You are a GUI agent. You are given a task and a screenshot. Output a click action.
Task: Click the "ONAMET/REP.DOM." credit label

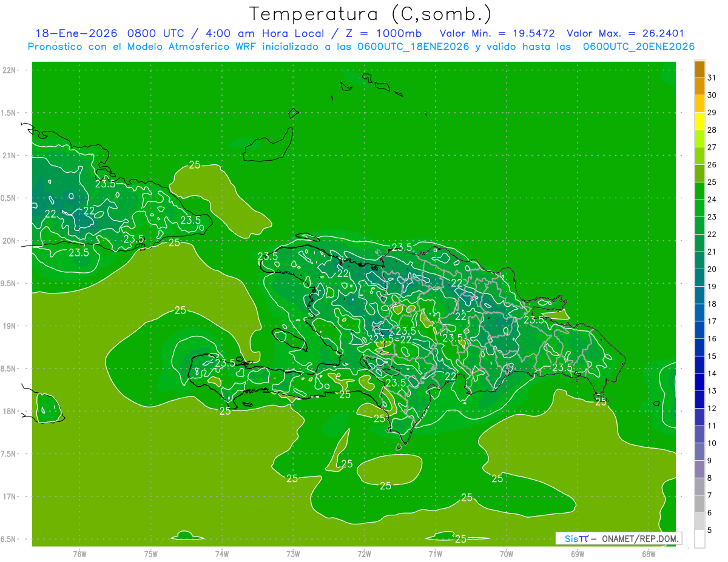[x=641, y=538]
